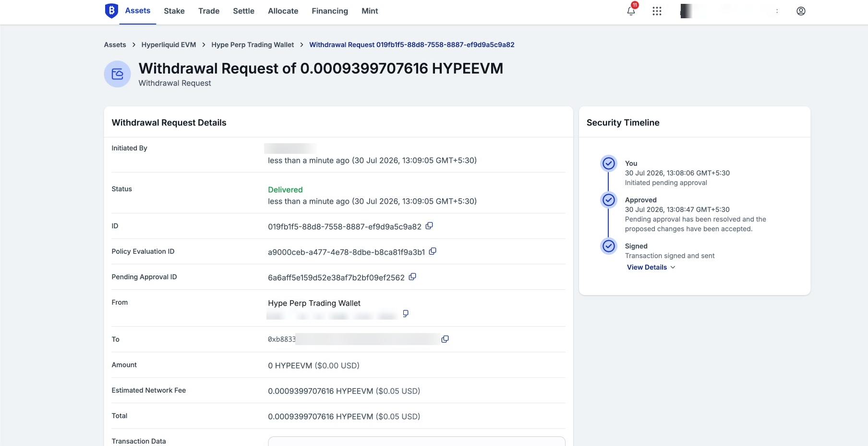Screen dimensions: 868x446
Task: Click the account name area in header
Action: pos(730,11)
